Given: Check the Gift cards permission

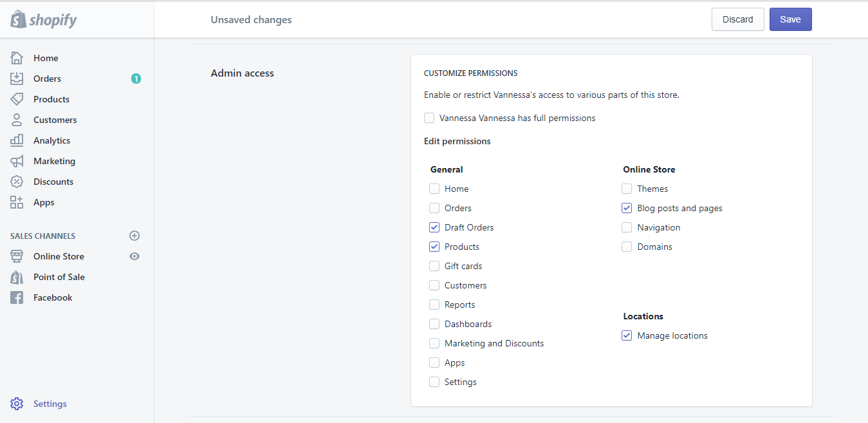Looking at the screenshot, I should click(x=434, y=266).
